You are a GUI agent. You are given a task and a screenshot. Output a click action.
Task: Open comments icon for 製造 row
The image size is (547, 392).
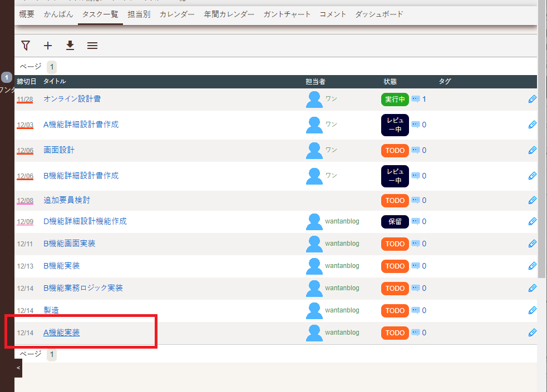[416, 310]
